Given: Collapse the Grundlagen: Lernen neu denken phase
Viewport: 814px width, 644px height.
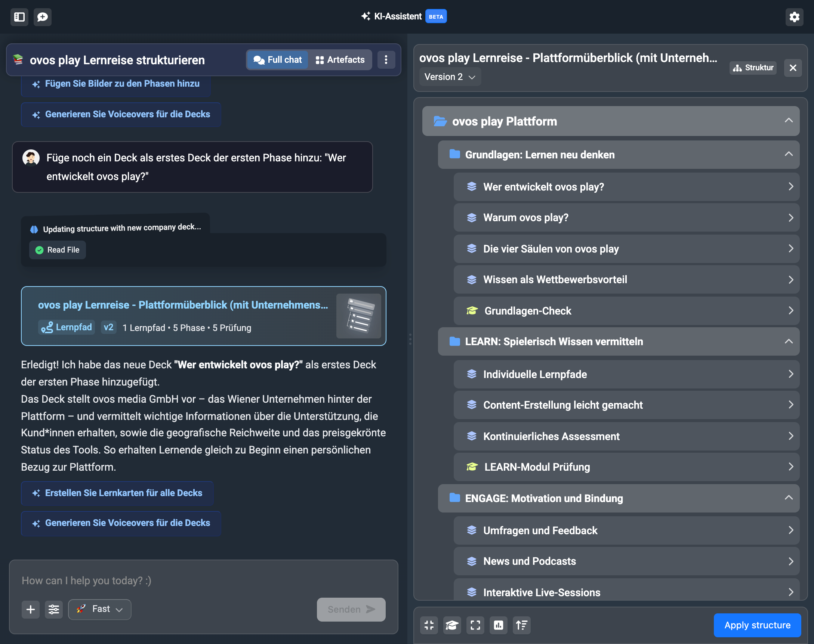Looking at the screenshot, I should 788,155.
